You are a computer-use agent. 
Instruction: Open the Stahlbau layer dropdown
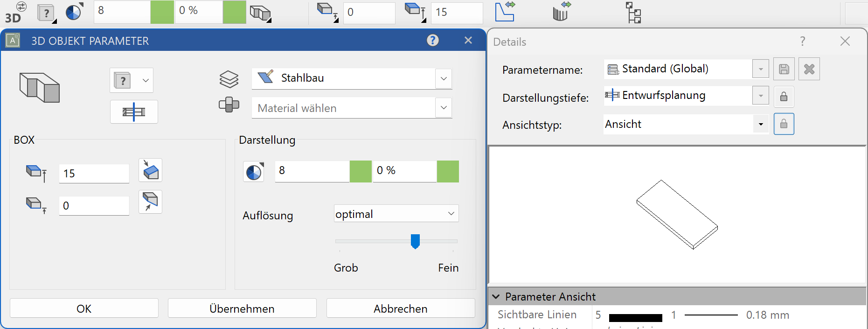(x=444, y=78)
